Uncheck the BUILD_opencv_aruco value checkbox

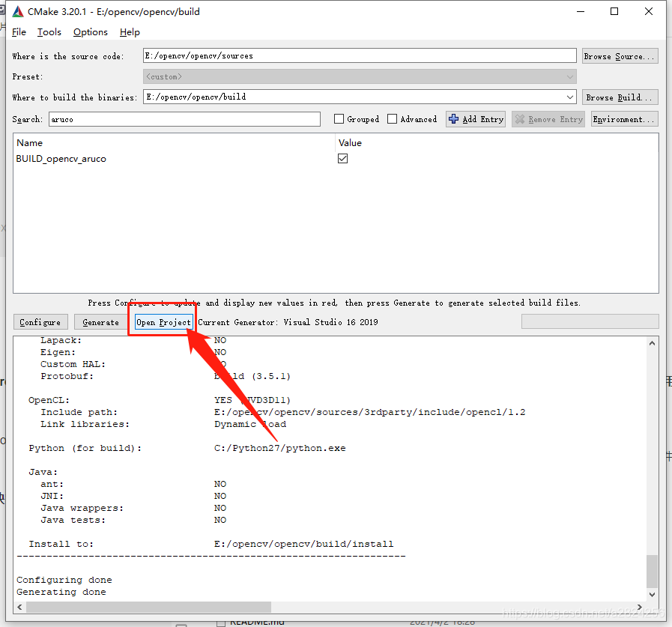tap(343, 159)
